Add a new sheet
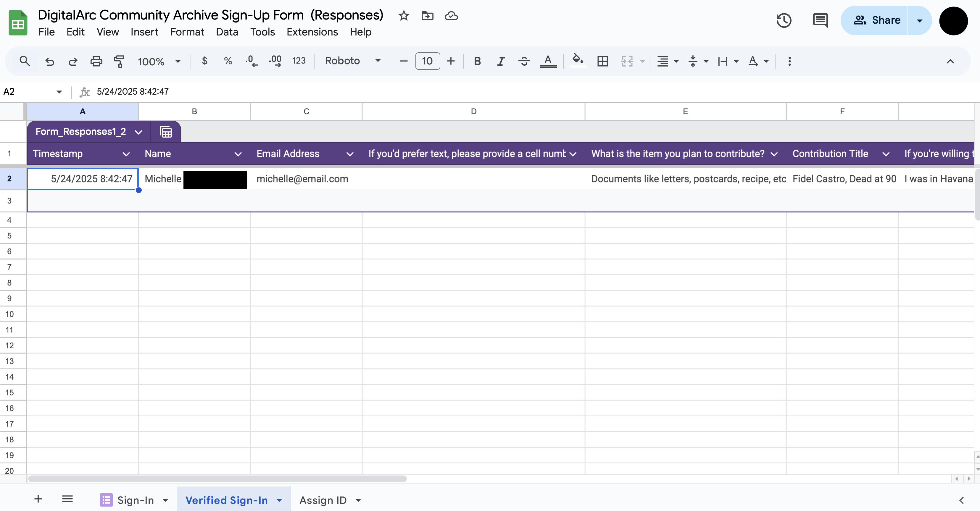 point(38,499)
